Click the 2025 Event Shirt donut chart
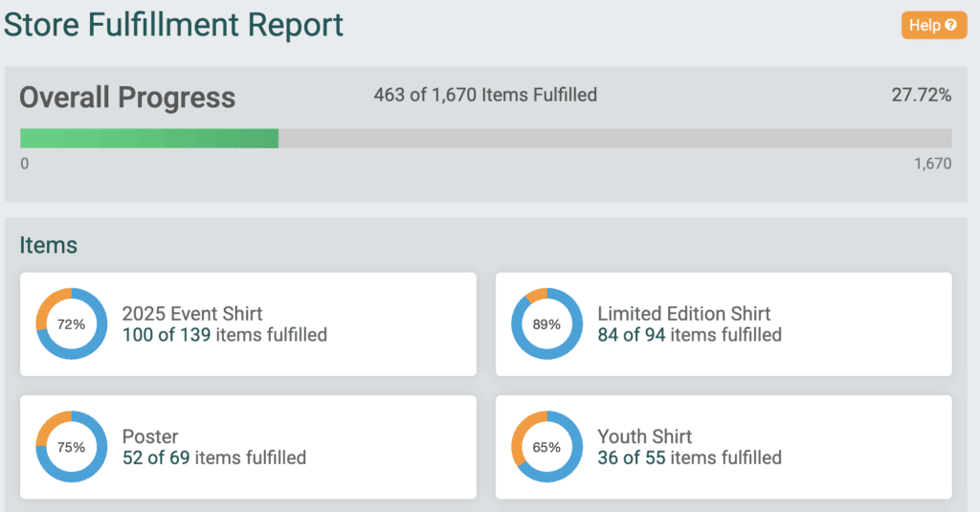The width and height of the screenshot is (980, 512). pyautogui.click(x=71, y=323)
